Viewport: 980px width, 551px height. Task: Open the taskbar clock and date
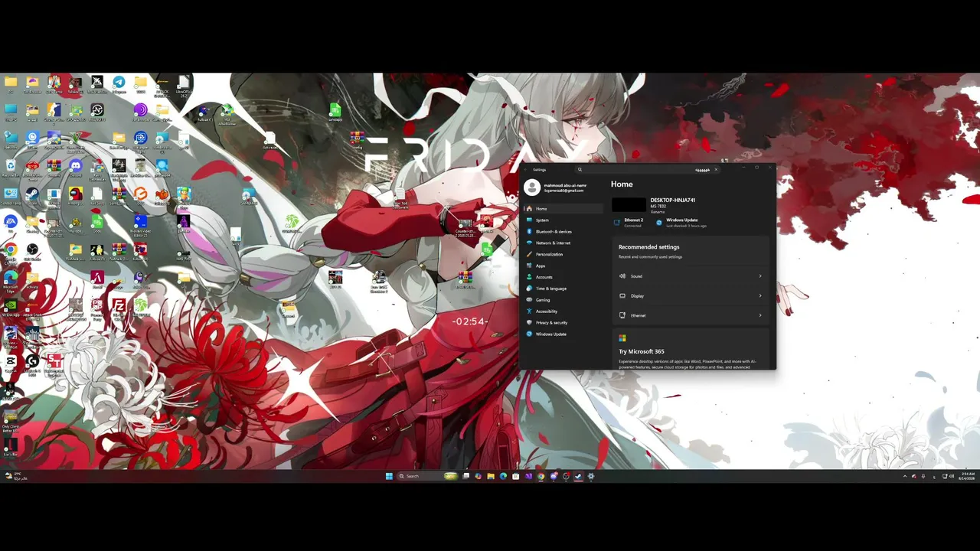pos(968,476)
